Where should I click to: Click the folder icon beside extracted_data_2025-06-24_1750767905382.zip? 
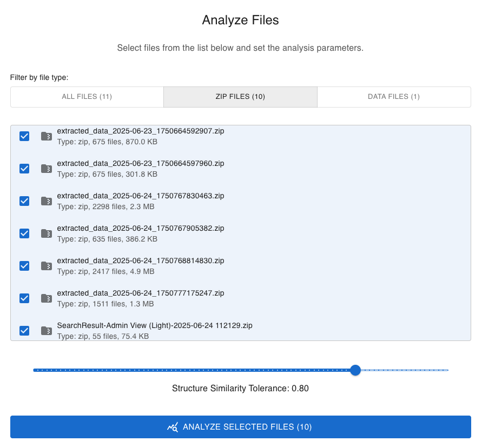[x=46, y=233]
